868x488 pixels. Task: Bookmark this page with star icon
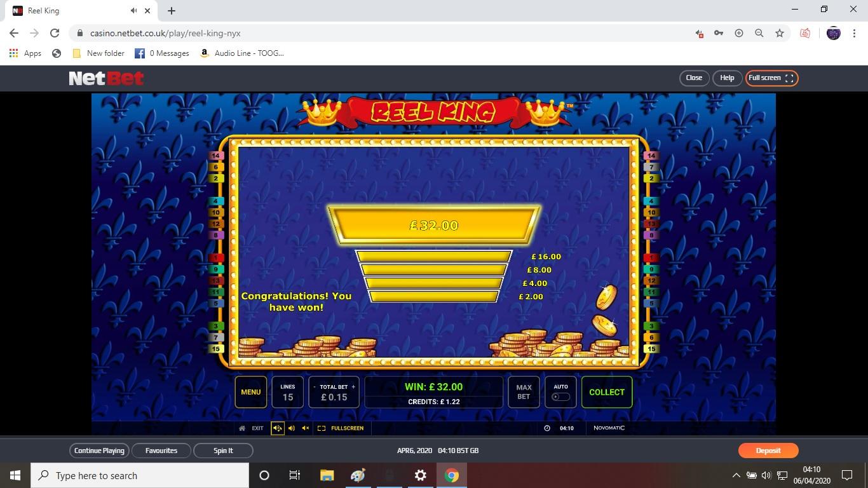[780, 33]
